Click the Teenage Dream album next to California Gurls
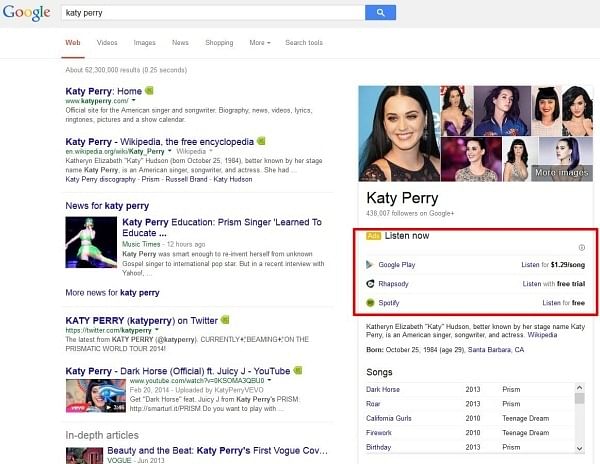This screenshot has width=600, height=464. tap(525, 418)
